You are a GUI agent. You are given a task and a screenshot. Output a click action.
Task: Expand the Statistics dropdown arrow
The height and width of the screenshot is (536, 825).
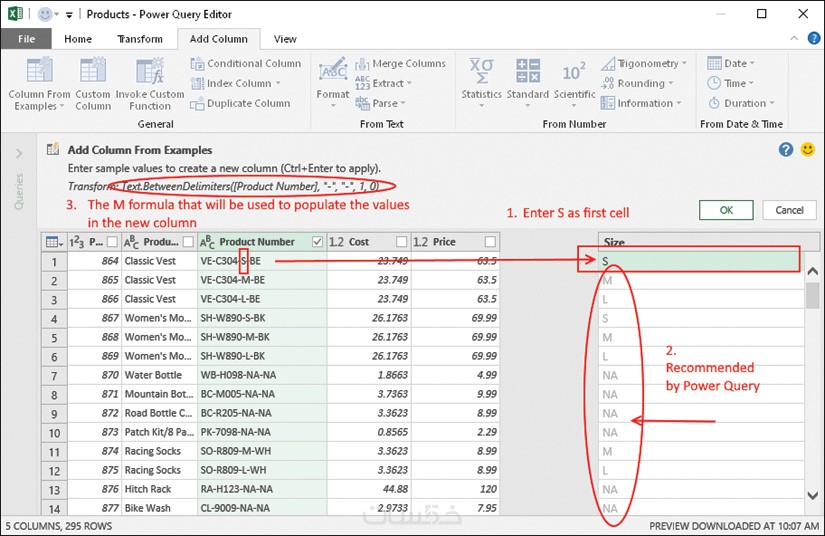click(x=481, y=106)
